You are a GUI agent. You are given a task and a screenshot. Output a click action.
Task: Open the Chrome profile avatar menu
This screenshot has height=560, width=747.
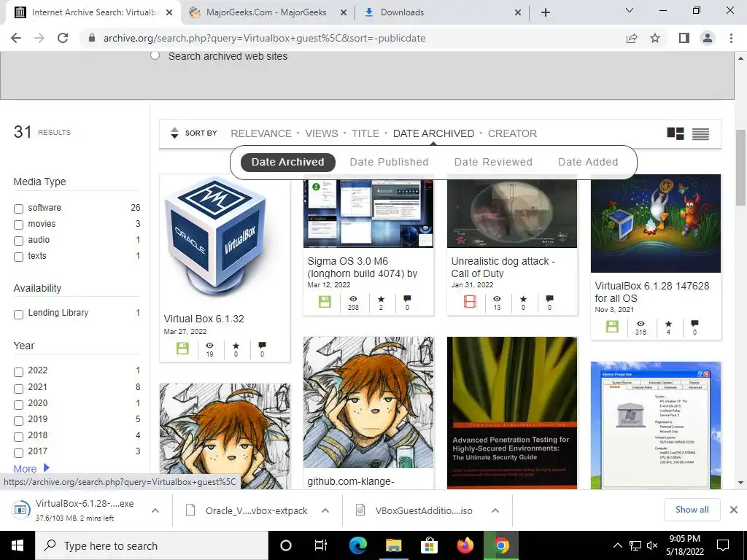pyautogui.click(x=708, y=38)
